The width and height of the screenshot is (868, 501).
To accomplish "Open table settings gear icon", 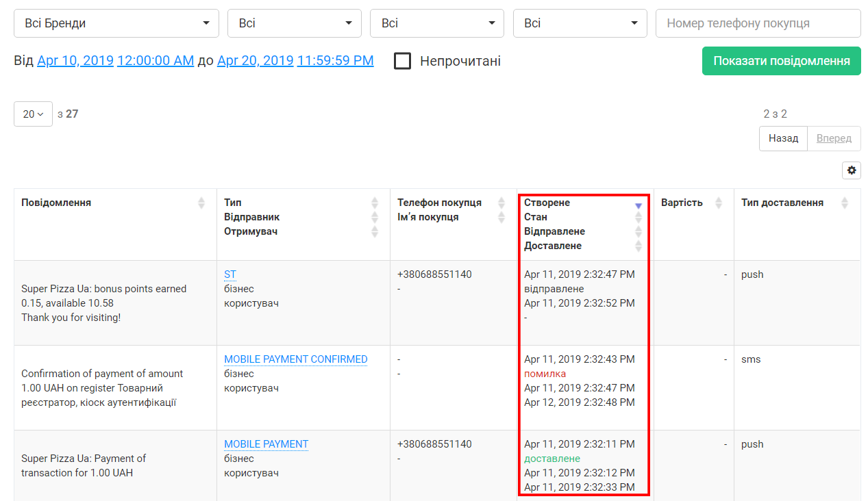I will tap(852, 170).
